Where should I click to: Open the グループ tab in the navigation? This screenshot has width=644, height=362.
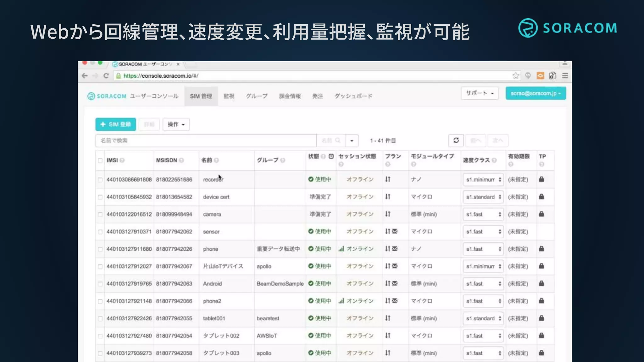257,96
